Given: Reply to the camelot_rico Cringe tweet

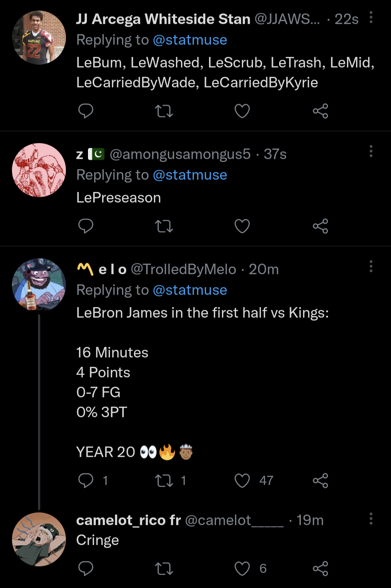Looking at the screenshot, I should click(x=86, y=568).
